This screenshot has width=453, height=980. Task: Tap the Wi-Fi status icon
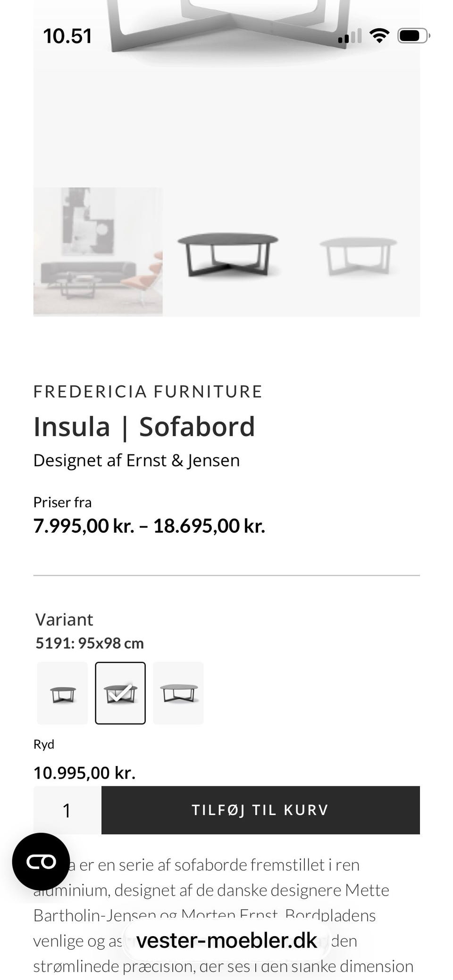[x=379, y=35]
